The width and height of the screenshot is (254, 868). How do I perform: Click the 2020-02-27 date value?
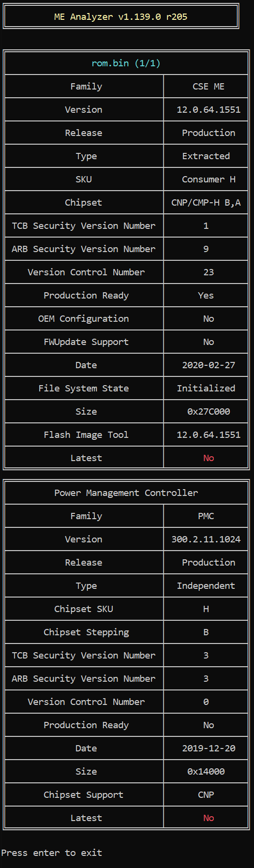pos(209,365)
